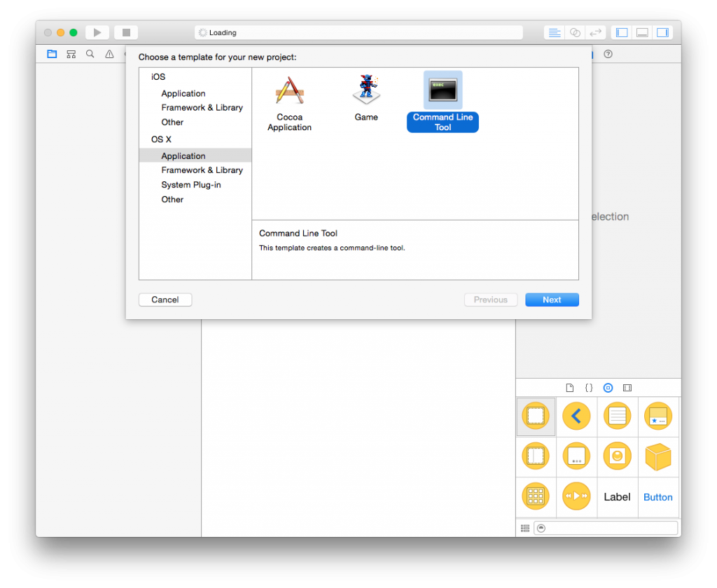Toggle the Navigator pane visibility

[622, 32]
